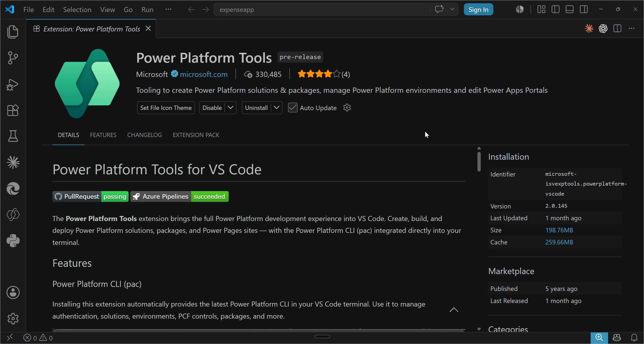This screenshot has height=344, width=644.
Task: Open the Run menu
Action: pos(147,10)
